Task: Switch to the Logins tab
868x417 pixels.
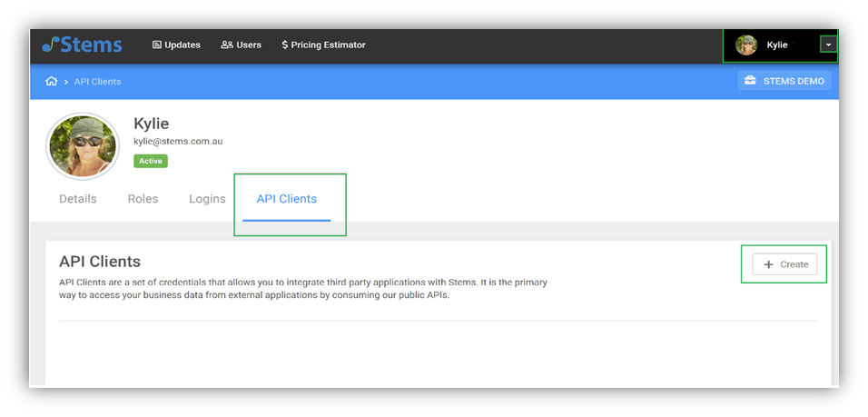Action: pos(207,199)
